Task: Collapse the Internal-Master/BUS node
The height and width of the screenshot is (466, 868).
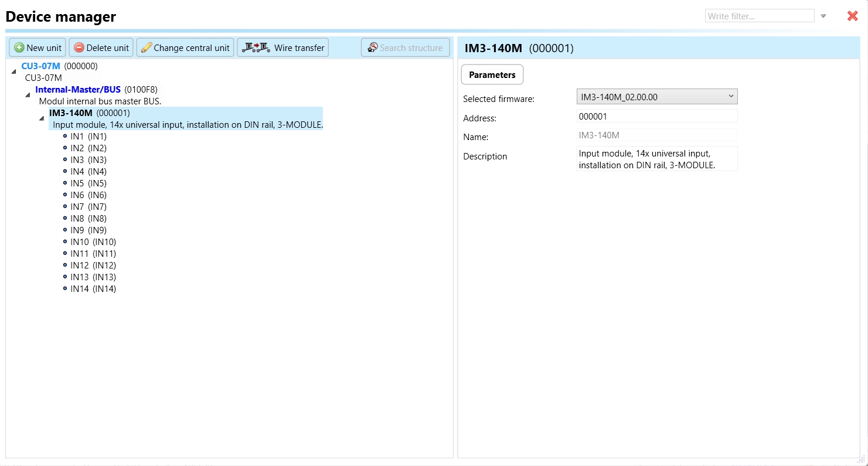Action: pos(28,95)
